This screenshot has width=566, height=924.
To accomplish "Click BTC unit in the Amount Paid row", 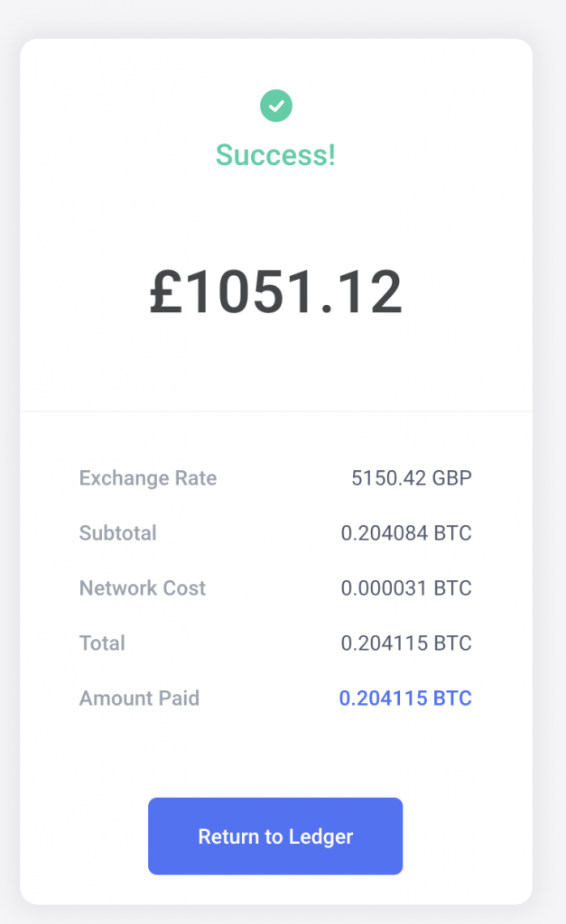I will [453, 698].
